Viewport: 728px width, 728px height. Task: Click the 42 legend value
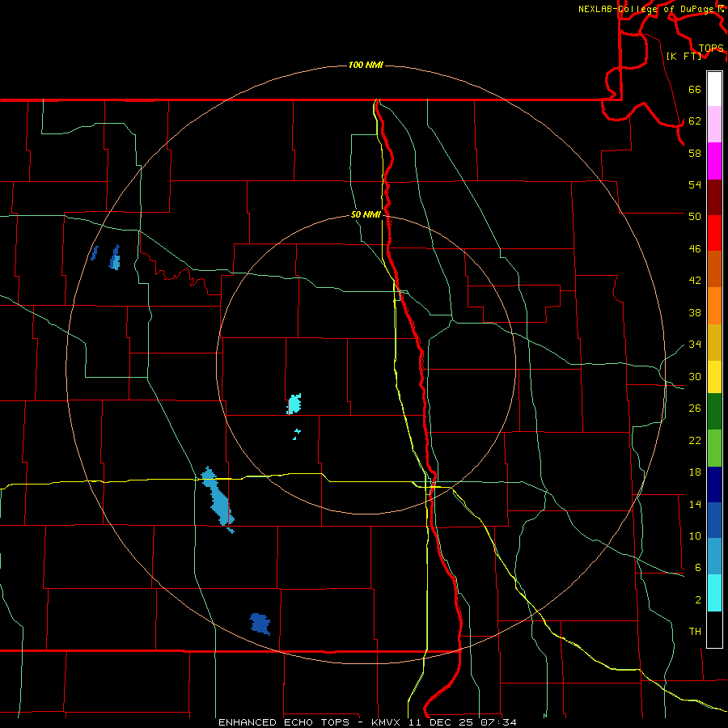point(695,281)
